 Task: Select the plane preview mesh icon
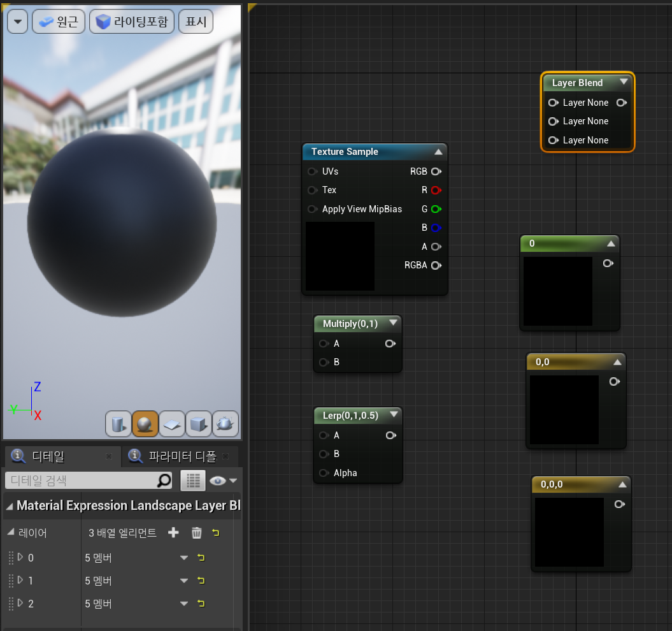(x=172, y=424)
